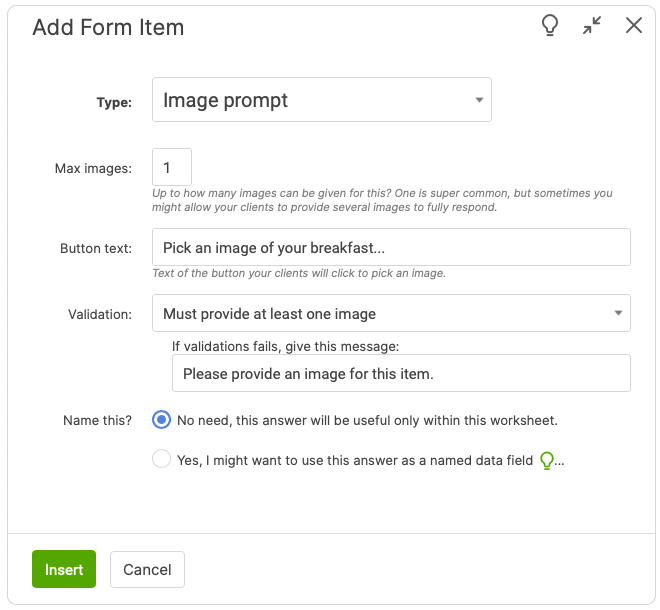Viewport: 660px width, 610px height.
Task: Choose the 'Yes, I might want' radio option
Action: (161, 460)
